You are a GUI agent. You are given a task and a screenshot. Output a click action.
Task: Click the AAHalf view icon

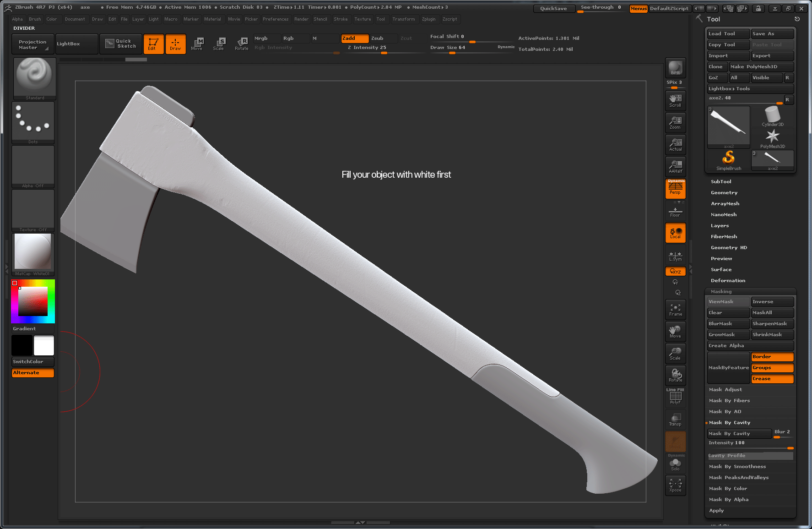675,167
